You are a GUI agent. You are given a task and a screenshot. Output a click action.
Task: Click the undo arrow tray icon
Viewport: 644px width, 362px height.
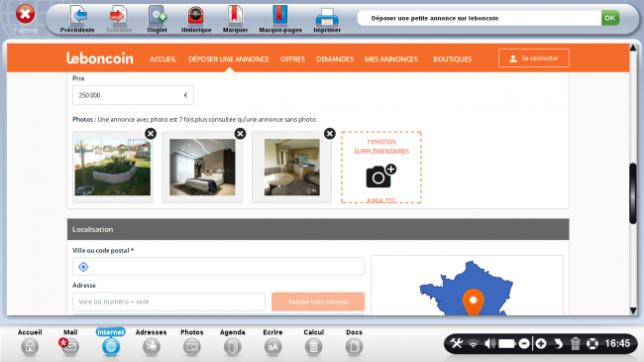click(x=558, y=343)
